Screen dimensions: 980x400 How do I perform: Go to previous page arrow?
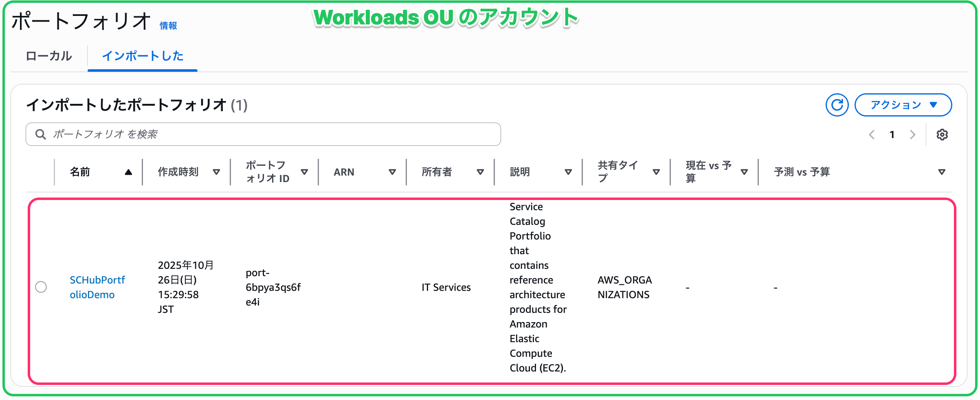coord(872,134)
